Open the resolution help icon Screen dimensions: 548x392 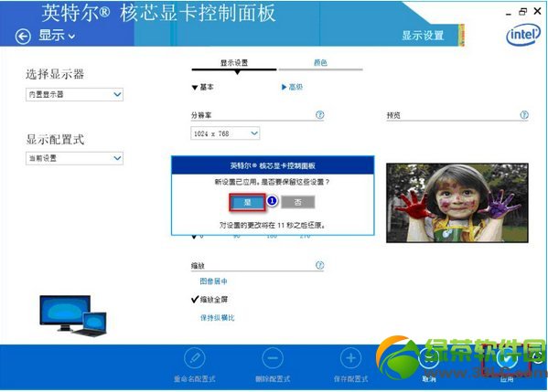click(320, 114)
